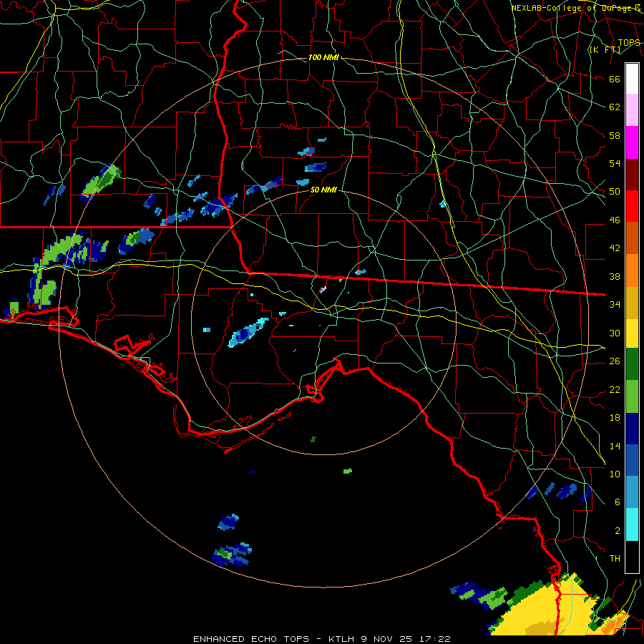Click the 'TH' legend label

pos(615,559)
